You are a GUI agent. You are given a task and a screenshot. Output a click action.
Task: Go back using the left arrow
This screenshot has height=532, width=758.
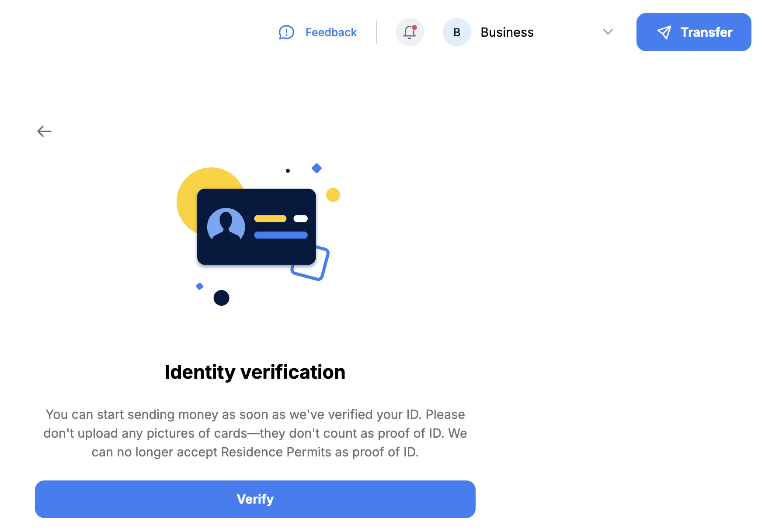point(44,131)
